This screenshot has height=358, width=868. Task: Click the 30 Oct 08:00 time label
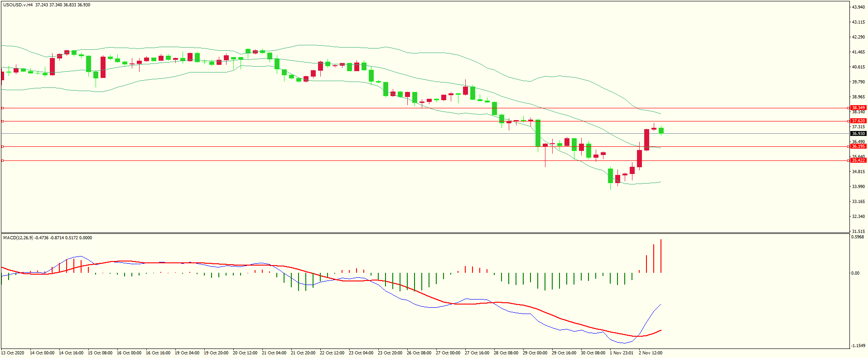pos(593,353)
